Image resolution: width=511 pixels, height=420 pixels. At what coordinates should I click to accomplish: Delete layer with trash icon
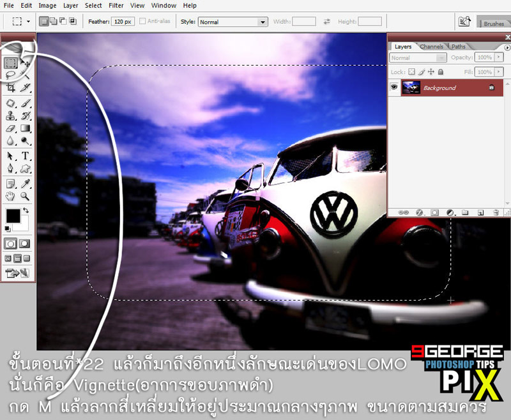click(496, 213)
